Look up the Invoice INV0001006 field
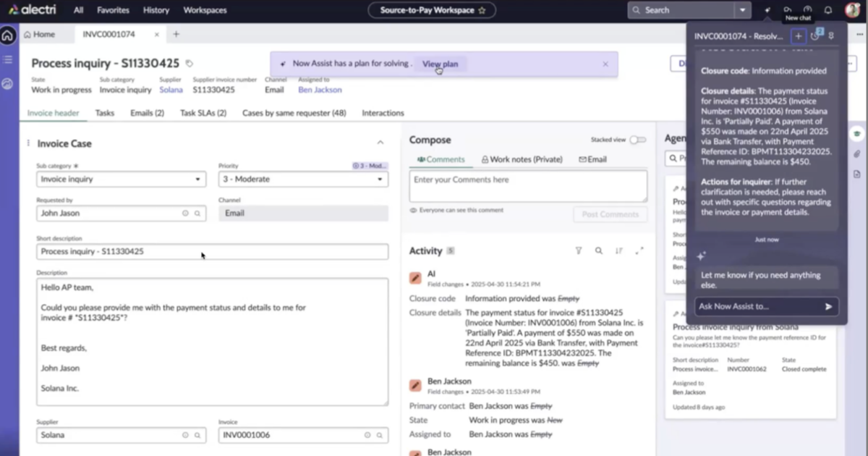868x456 pixels. 380,435
